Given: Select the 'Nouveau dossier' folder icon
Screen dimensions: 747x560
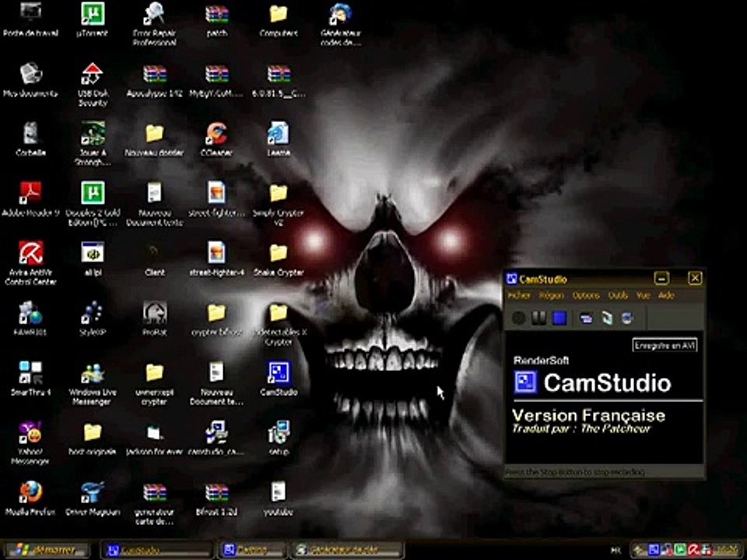Looking at the screenshot, I should click(154, 139).
